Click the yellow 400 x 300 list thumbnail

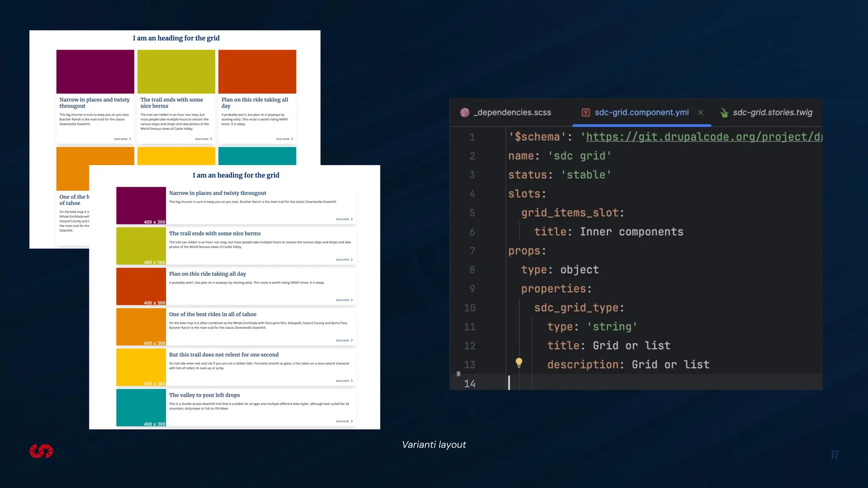(141, 367)
